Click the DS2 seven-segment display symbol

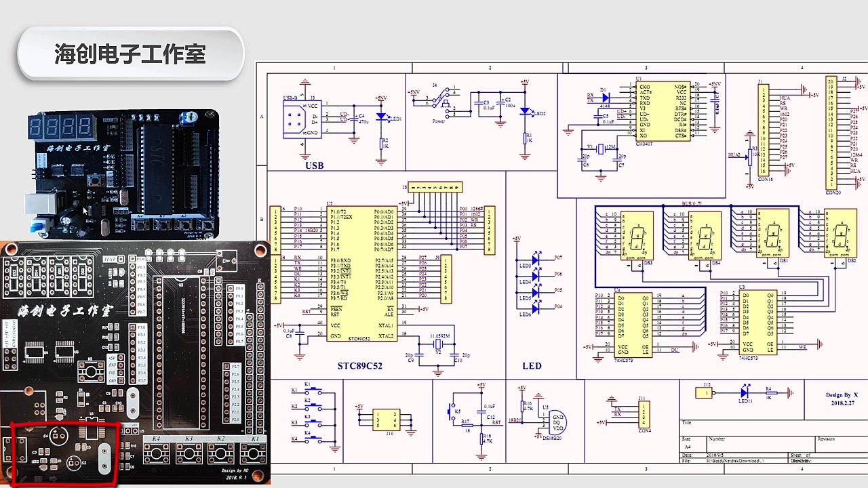click(x=841, y=234)
